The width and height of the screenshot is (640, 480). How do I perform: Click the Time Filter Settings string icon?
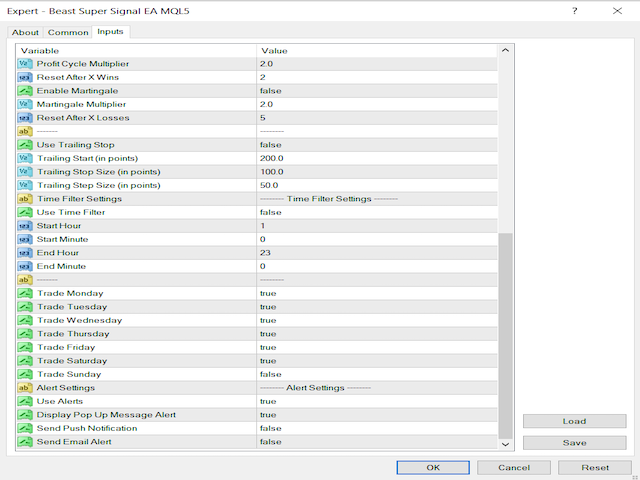[25, 198]
